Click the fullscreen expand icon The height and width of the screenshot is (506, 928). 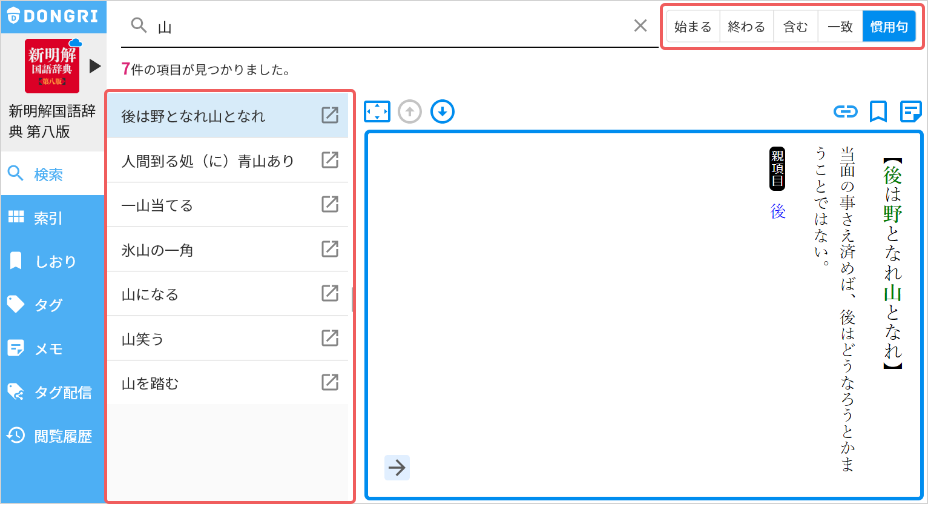pos(377,111)
